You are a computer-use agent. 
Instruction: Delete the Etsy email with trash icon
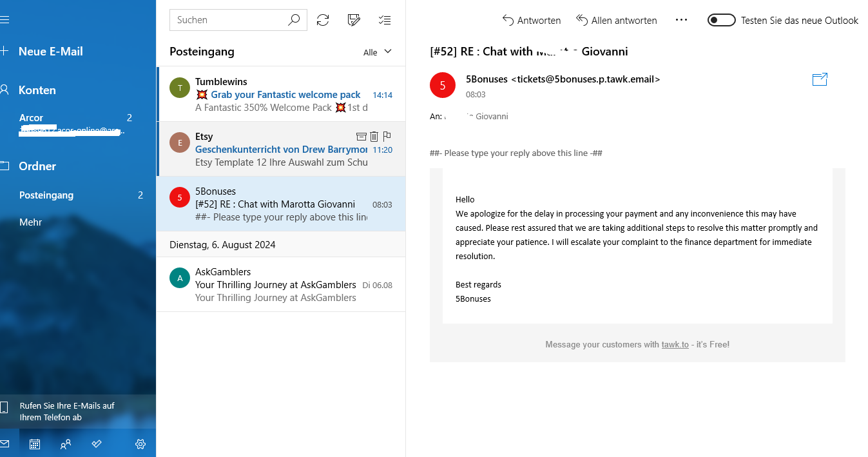[374, 136]
